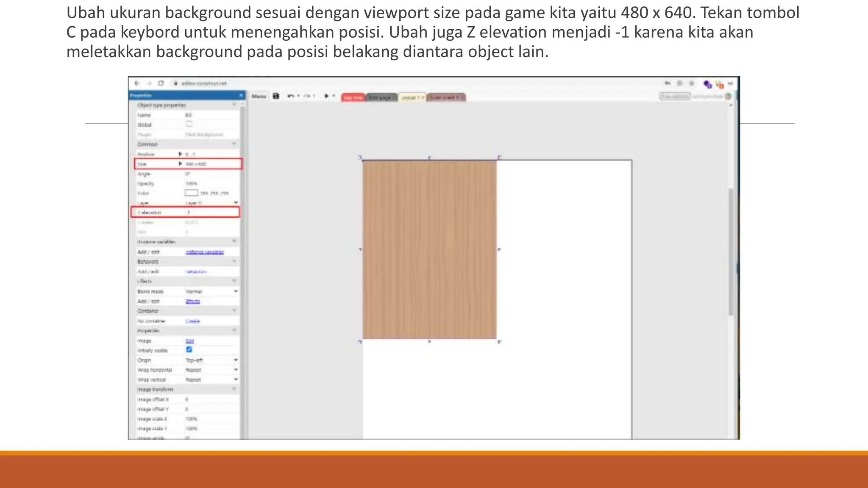Open the browser overflow menu icon
This screenshot has height=488, width=868.
point(731,83)
